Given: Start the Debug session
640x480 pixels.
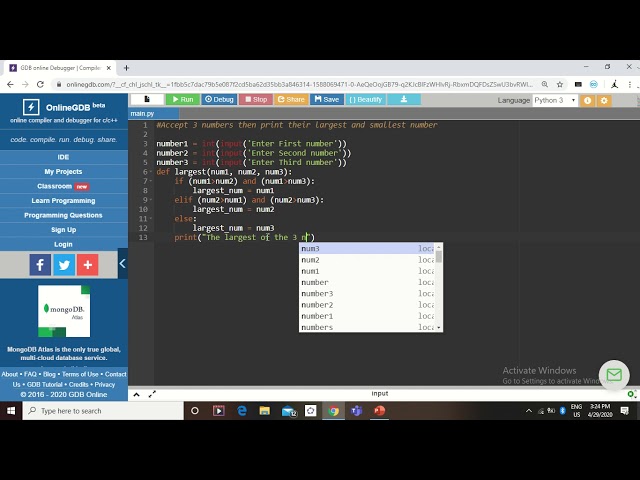Looking at the screenshot, I should [219, 99].
